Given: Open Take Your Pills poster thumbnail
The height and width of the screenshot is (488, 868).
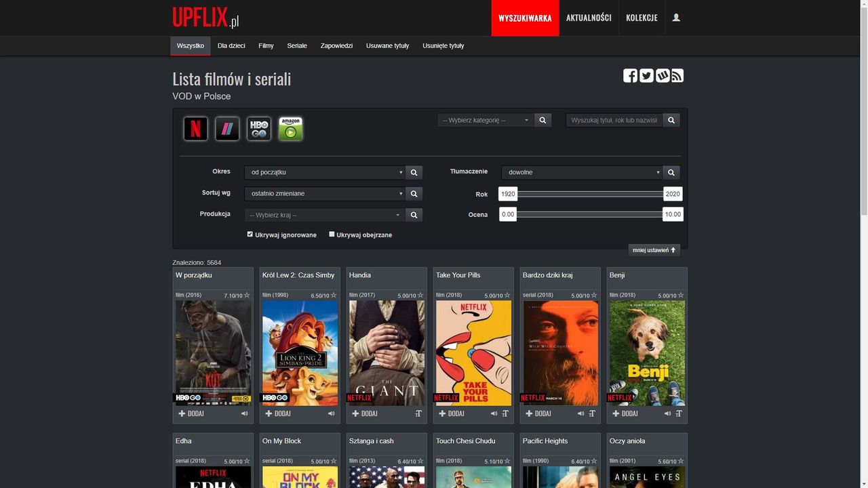Looking at the screenshot, I should tap(473, 352).
